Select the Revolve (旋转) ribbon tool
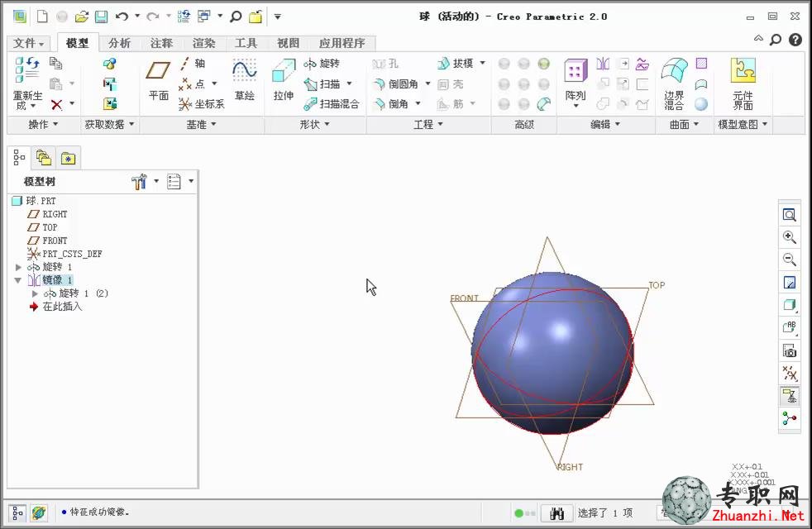This screenshot has width=812, height=529. pyautogui.click(x=322, y=64)
